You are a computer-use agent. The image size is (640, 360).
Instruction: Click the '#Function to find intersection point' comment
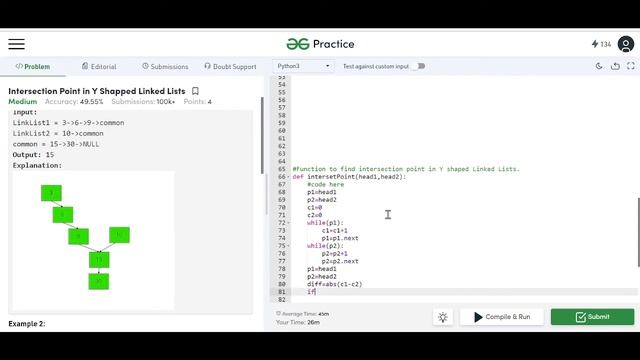pos(406,169)
